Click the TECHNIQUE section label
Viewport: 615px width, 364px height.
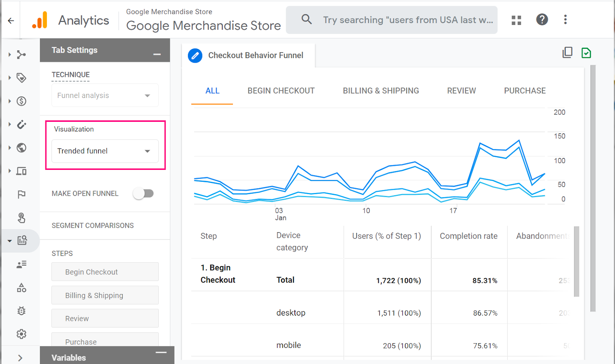[71, 75]
